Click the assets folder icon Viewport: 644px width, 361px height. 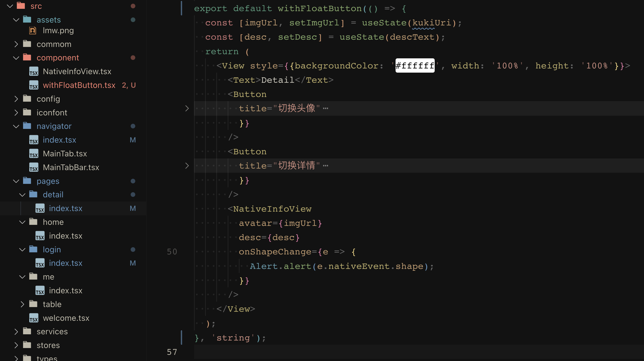[x=27, y=19]
